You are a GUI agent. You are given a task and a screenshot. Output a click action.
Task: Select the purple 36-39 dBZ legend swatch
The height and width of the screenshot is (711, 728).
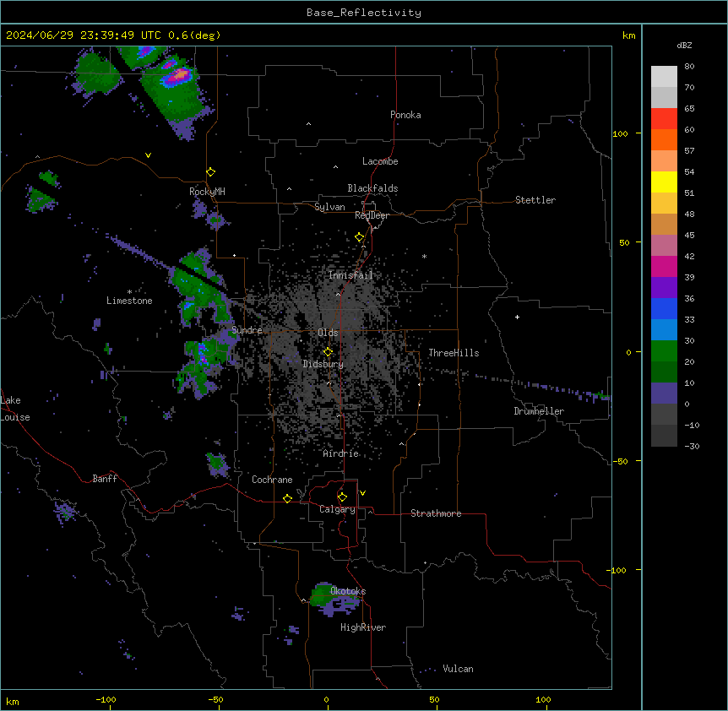click(664, 288)
